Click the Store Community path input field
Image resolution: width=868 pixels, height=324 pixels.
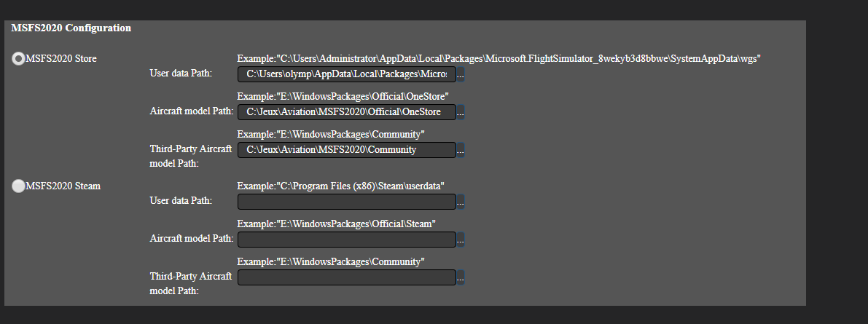(346, 150)
